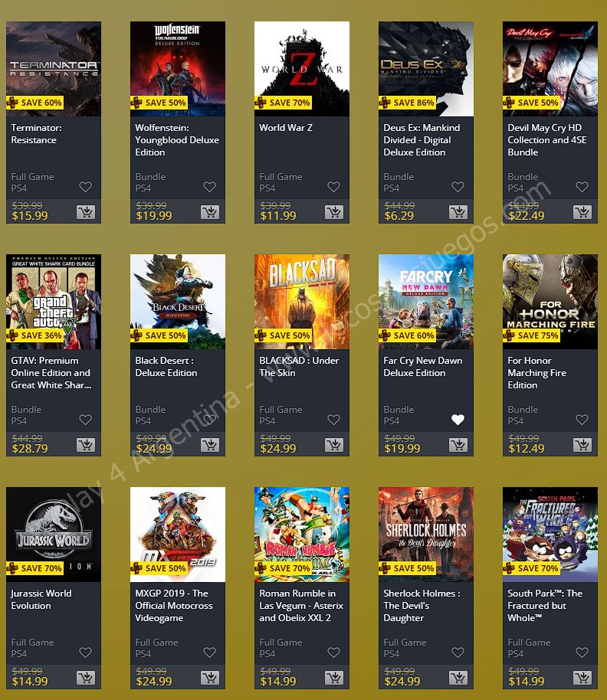
Task: Add Jurassic World Evolution to cart
Action: (x=86, y=678)
